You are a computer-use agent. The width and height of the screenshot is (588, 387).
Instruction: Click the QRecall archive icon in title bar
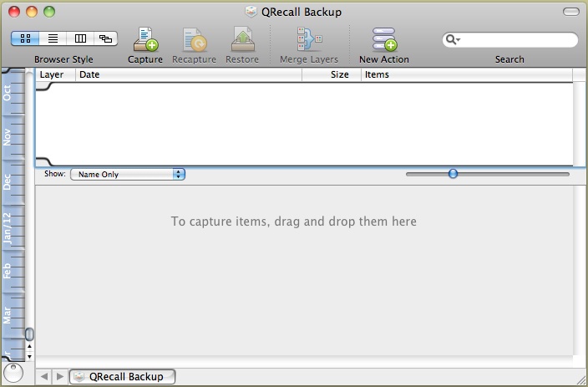click(x=251, y=12)
